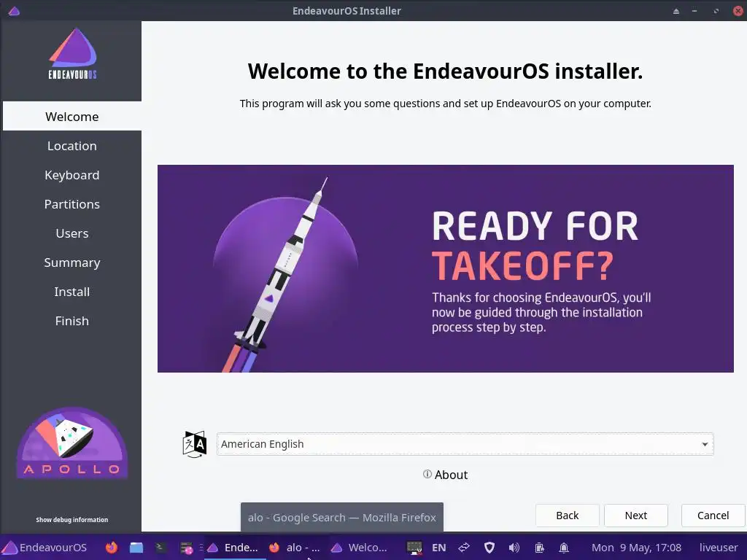
Task: Select the Keyboard step in sidebar
Action: click(72, 175)
